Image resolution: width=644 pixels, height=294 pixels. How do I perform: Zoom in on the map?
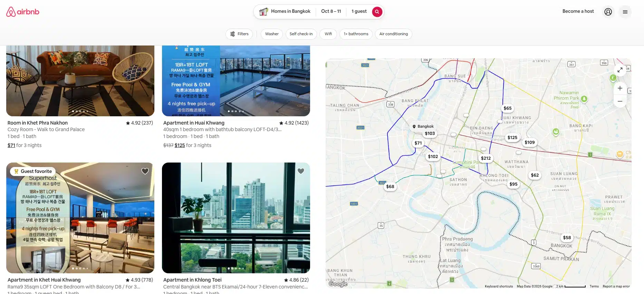(620, 88)
